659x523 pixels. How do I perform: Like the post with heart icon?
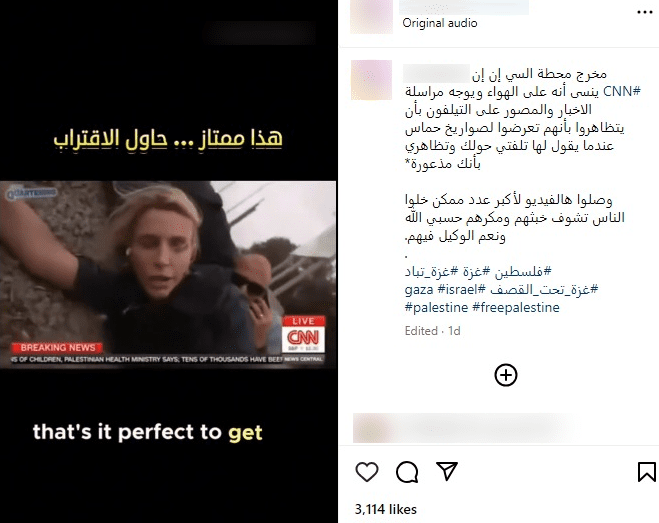click(367, 471)
